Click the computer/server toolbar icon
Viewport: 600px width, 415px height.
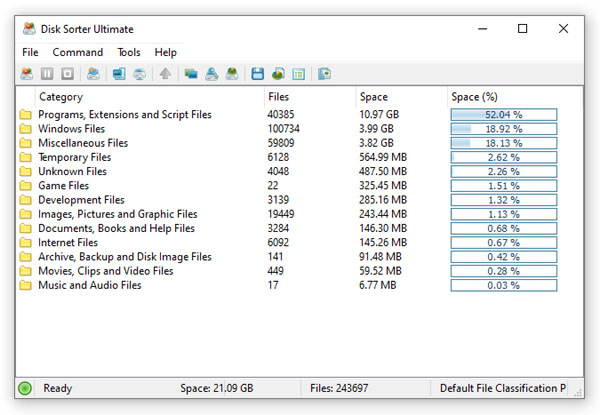[x=119, y=73]
